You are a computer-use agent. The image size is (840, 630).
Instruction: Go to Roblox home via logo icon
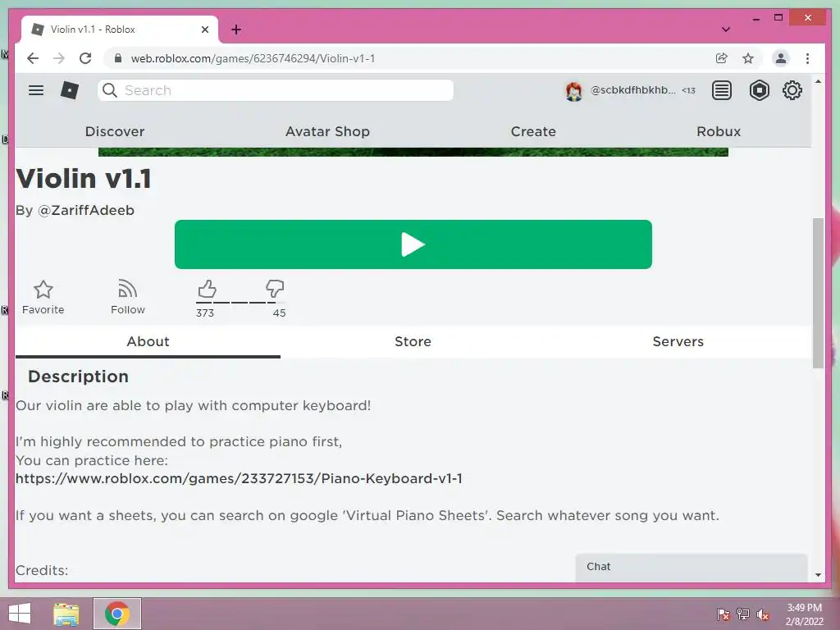70,90
